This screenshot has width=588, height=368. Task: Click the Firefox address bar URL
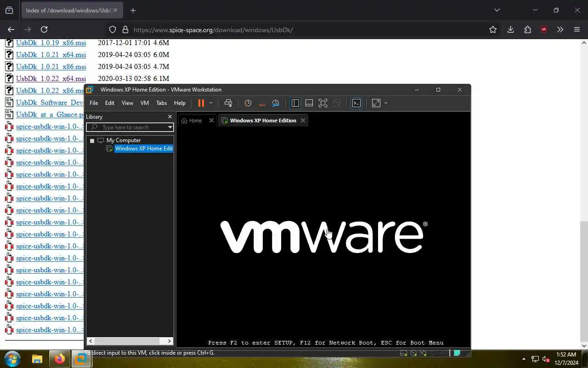pyautogui.click(x=213, y=30)
